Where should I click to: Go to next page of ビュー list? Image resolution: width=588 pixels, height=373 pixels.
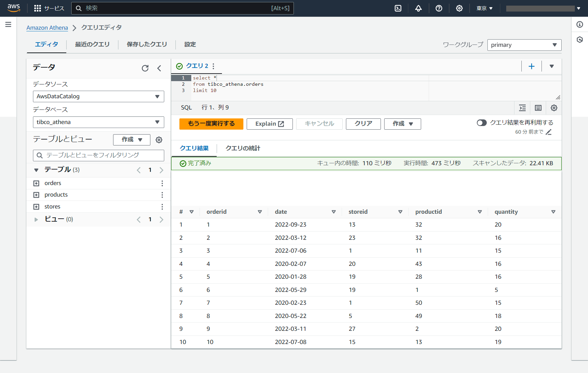click(161, 220)
